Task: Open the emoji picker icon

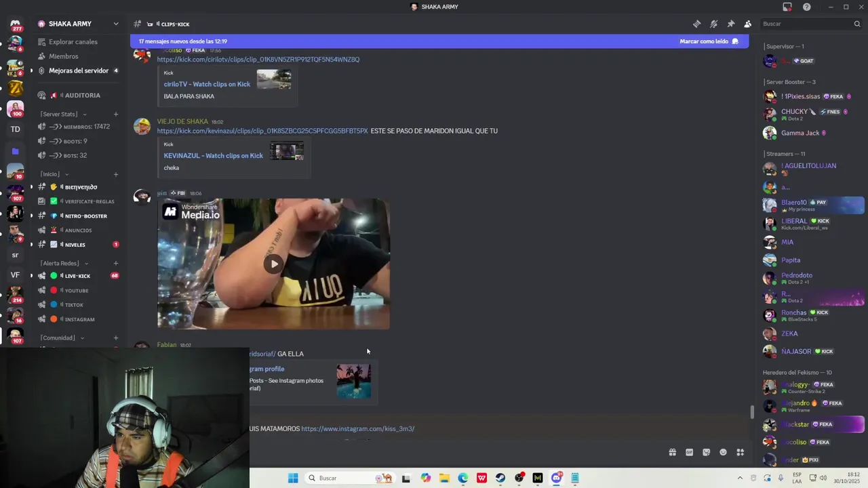Action: 723,453
